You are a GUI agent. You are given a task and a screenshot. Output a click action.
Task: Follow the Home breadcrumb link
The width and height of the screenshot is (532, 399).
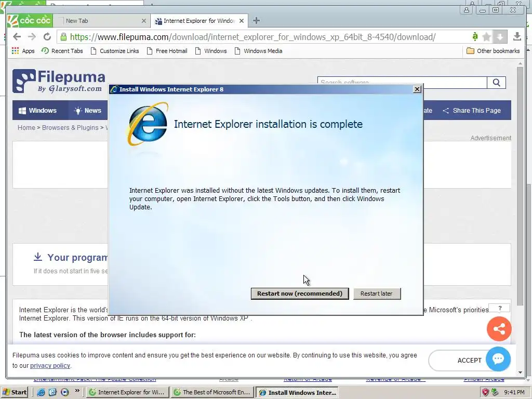[26, 128]
